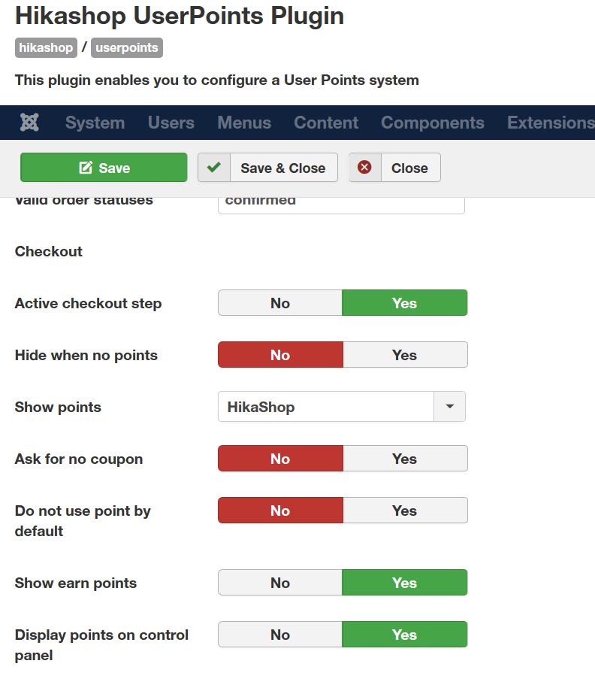Disable Display points on control panel
The image size is (595, 700).
[280, 635]
